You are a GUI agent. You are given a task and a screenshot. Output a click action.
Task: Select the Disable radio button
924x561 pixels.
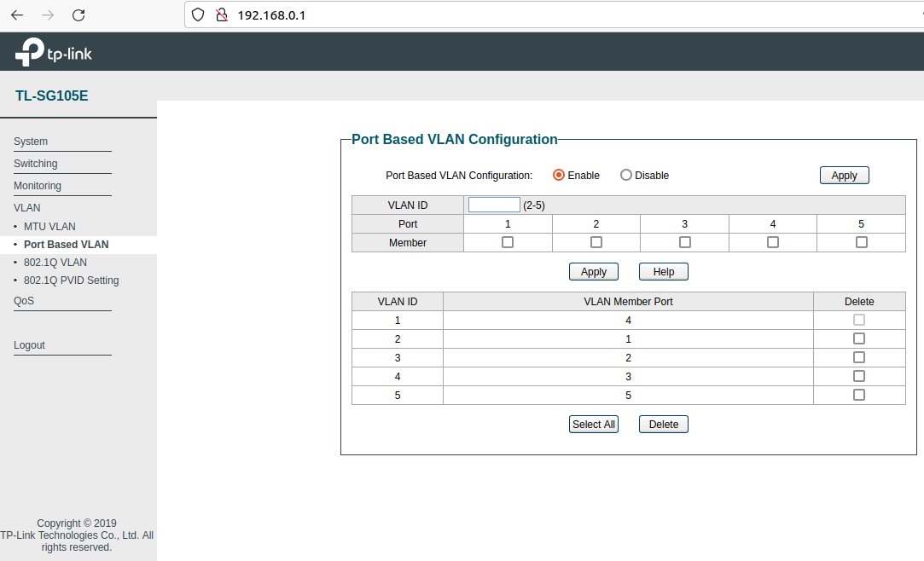pos(625,175)
